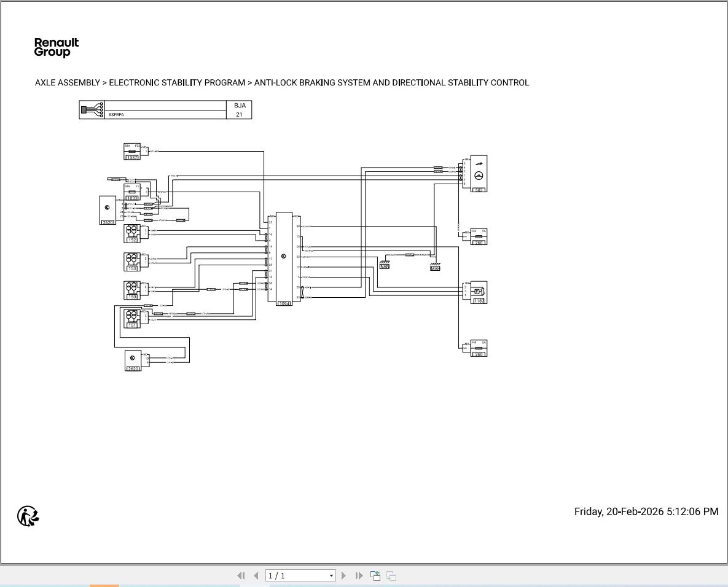Click the NAN ground symbol
Viewport: 728px width, 587px height.
[385, 263]
